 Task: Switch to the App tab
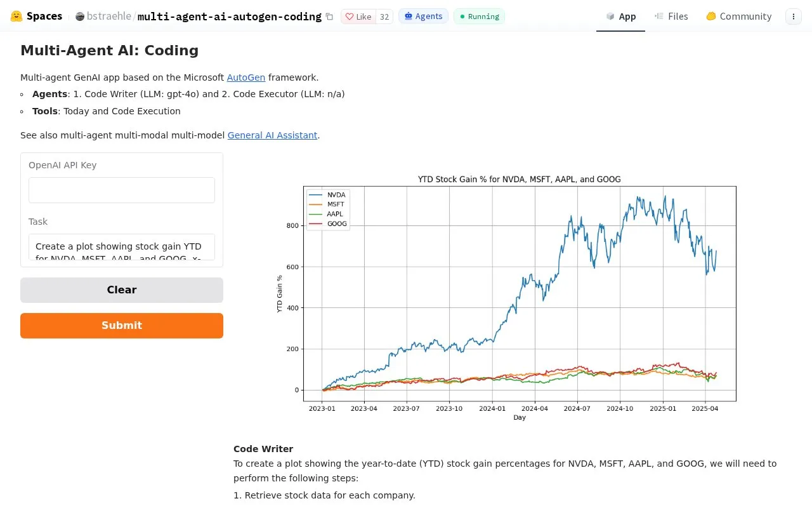[620, 17]
